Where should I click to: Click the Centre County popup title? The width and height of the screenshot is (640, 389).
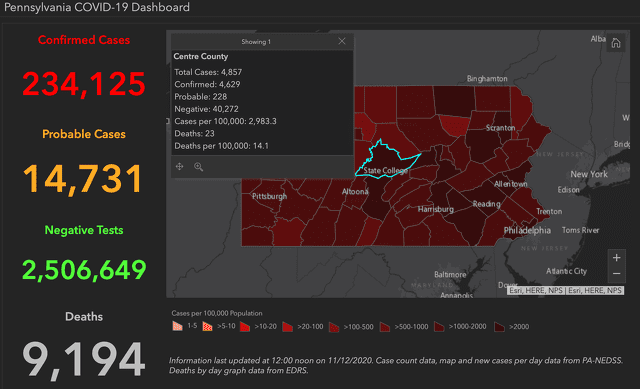(200, 56)
